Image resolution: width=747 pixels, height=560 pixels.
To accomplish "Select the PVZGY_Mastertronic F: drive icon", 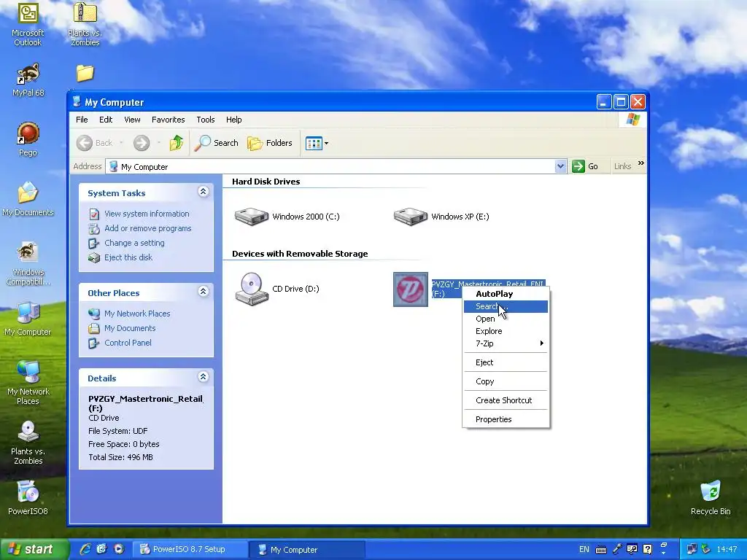I will (410, 289).
